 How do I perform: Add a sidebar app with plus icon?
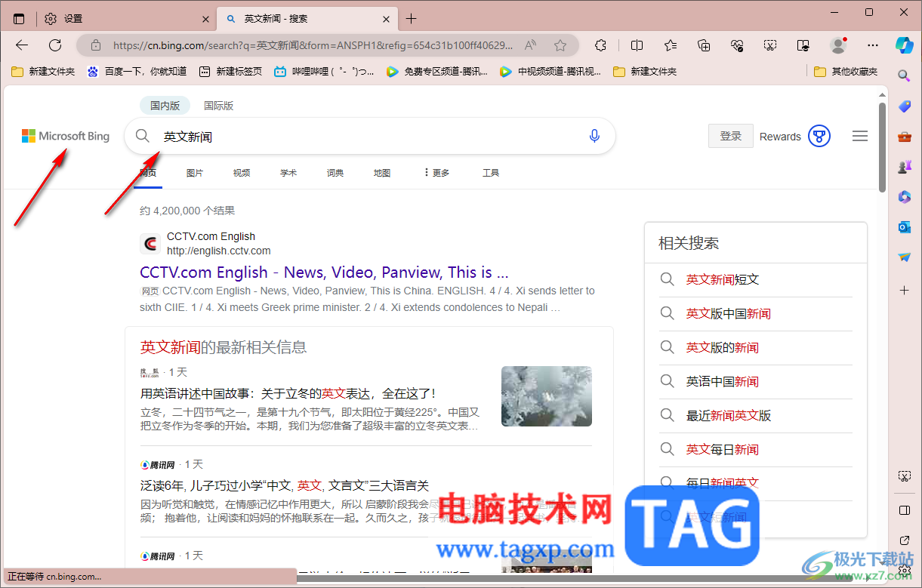[904, 290]
